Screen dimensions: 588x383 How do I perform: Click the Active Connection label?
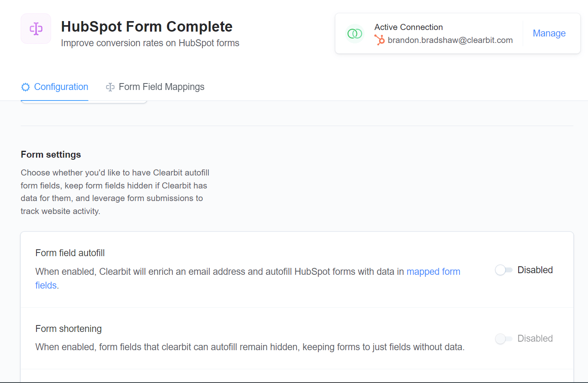point(408,27)
